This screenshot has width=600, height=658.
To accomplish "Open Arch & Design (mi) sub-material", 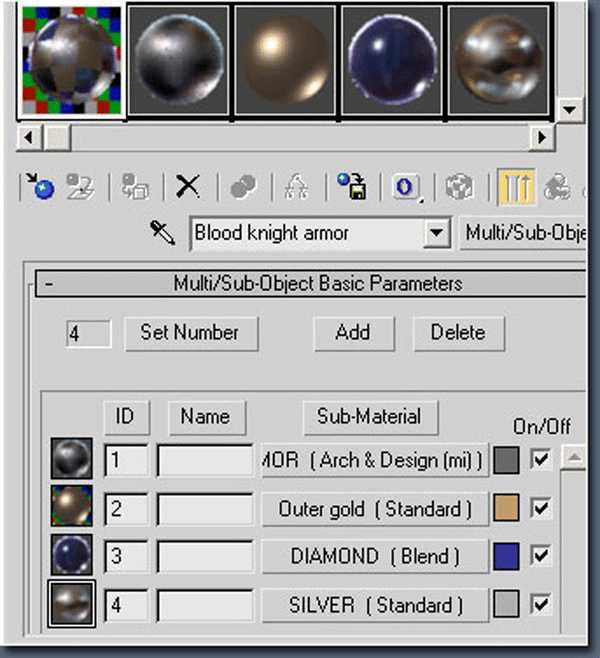I will pos(375,460).
